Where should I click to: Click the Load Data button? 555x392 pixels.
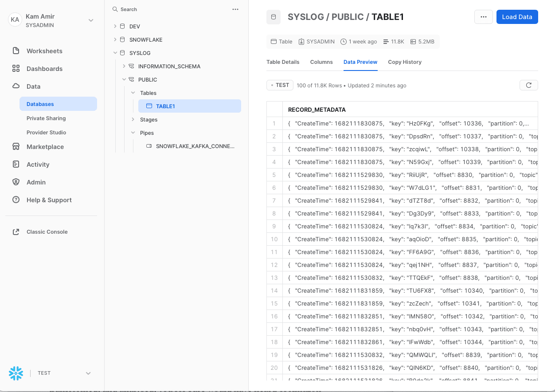tap(517, 17)
